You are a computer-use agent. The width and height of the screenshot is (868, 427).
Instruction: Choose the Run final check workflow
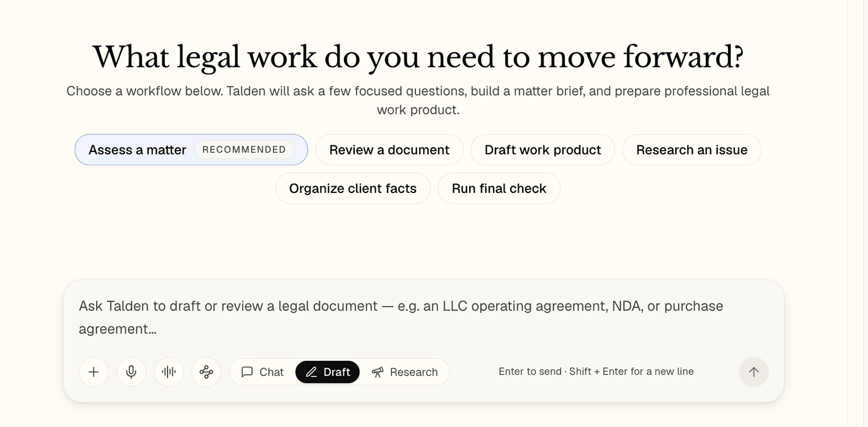[x=499, y=188]
